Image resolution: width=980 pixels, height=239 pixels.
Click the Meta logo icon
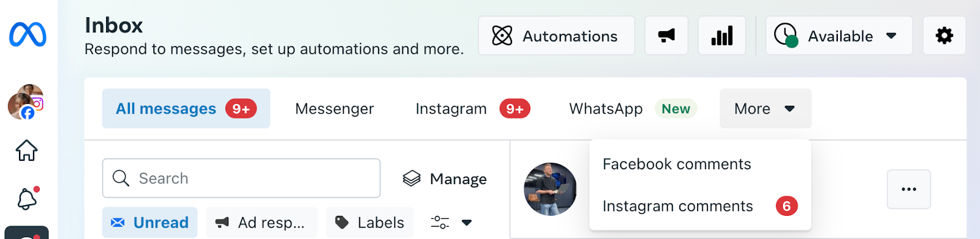[28, 35]
